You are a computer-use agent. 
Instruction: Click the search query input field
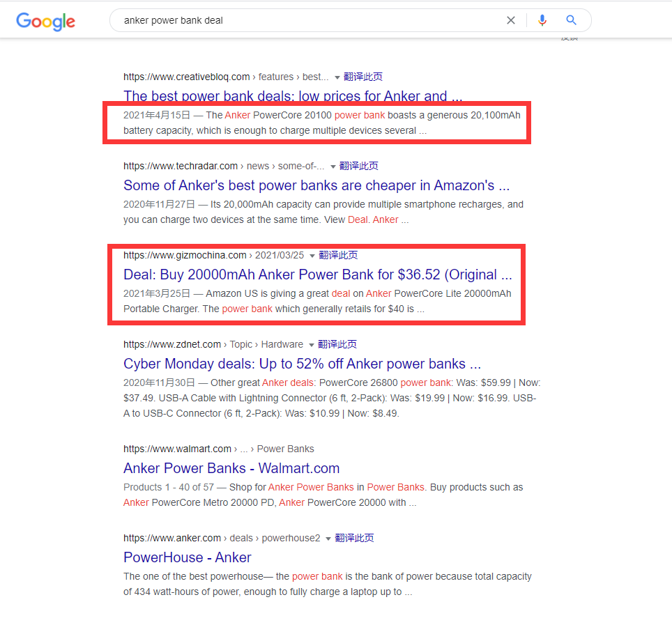coord(307,20)
